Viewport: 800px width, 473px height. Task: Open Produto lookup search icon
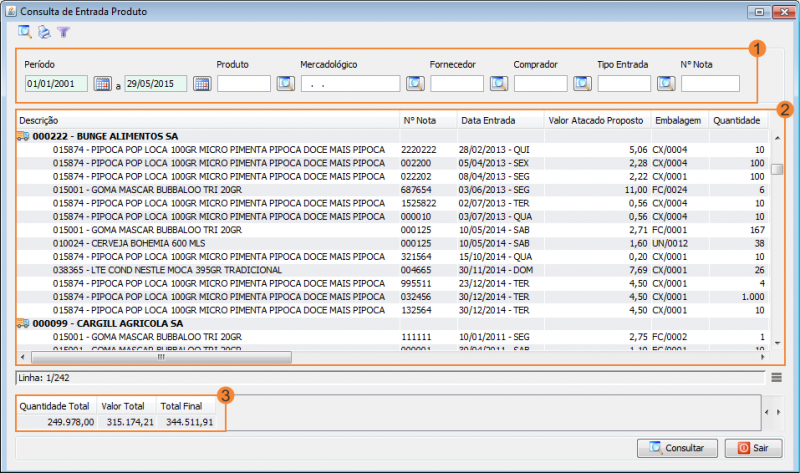point(286,84)
